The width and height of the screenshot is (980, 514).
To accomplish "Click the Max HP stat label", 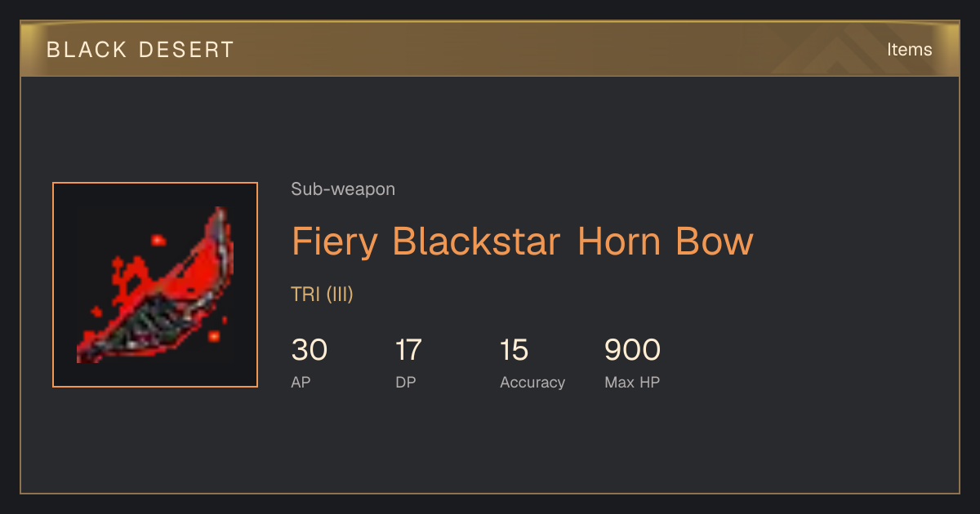I will point(632,382).
